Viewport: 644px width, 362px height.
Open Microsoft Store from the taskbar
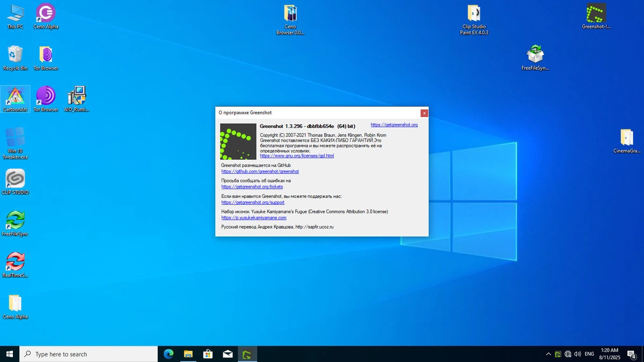(x=208, y=354)
